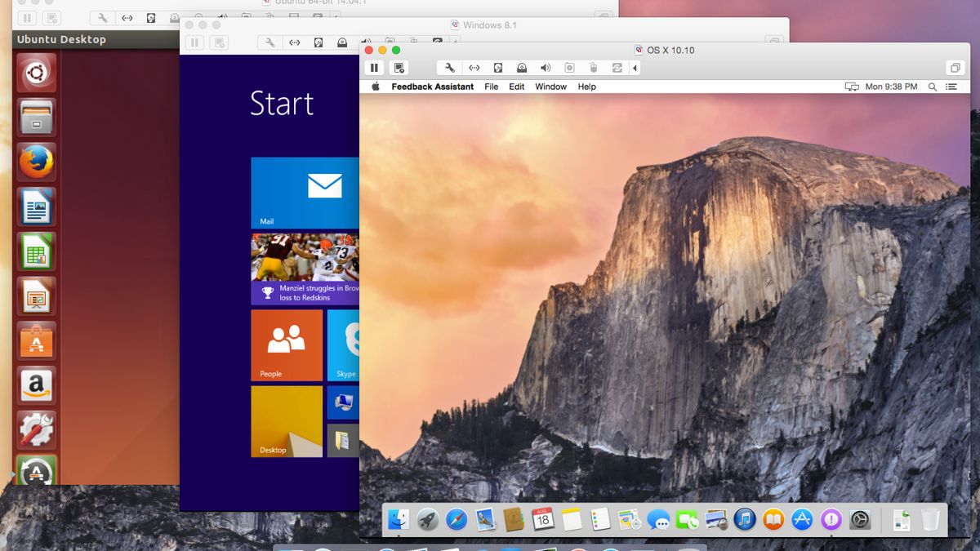Open Amazon from the Ubuntu launcher

(36, 385)
